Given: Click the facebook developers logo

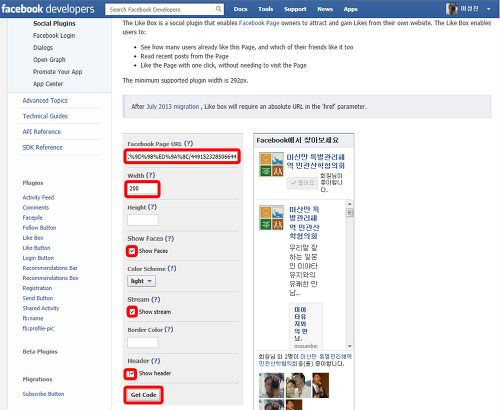Looking at the screenshot, I should 48,9.
